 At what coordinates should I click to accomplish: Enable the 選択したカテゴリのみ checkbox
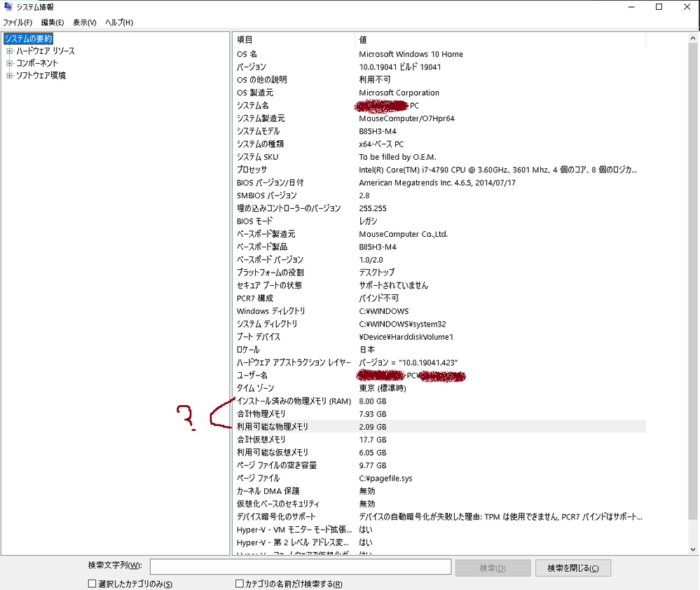point(92,583)
